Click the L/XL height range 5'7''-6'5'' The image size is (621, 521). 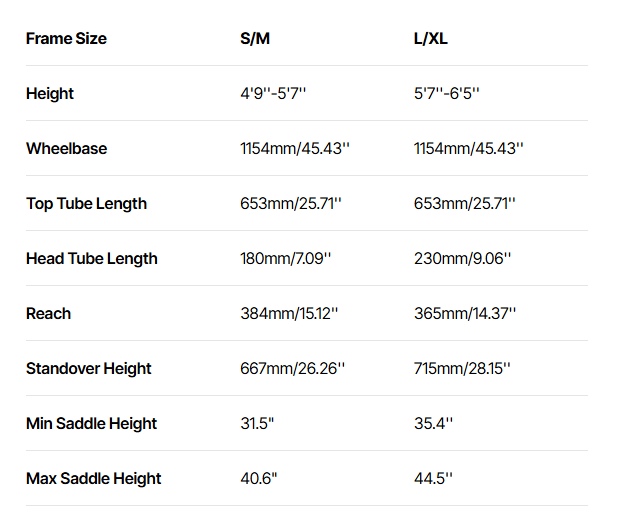[447, 94]
